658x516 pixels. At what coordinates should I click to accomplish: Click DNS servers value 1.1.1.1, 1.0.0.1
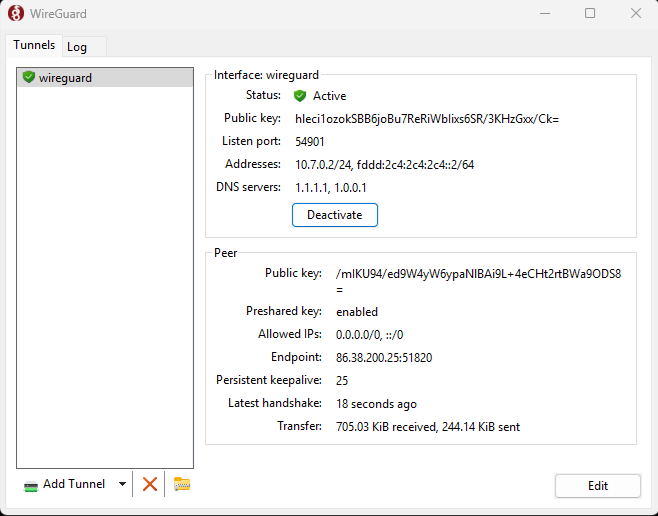click(x=331, y=188)
